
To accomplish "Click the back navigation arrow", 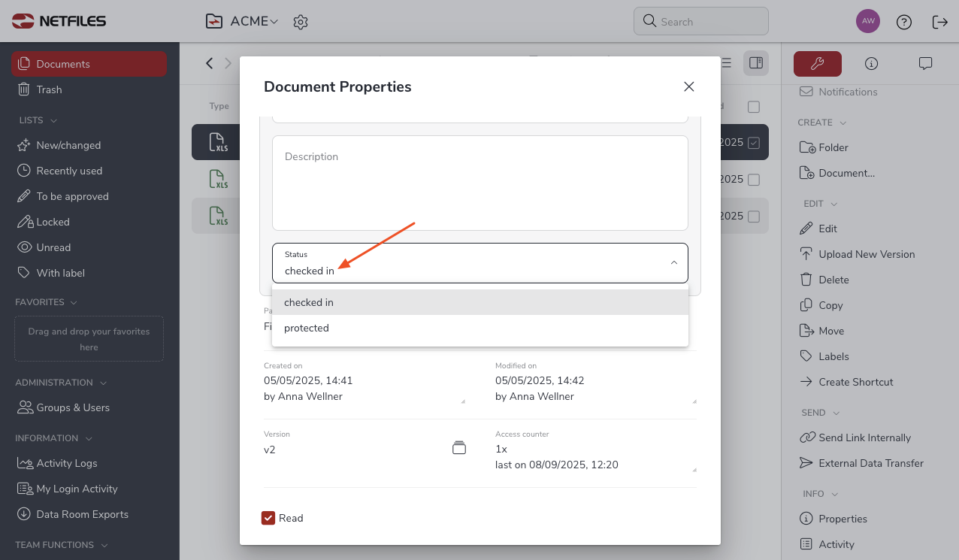I will (210, 63).
